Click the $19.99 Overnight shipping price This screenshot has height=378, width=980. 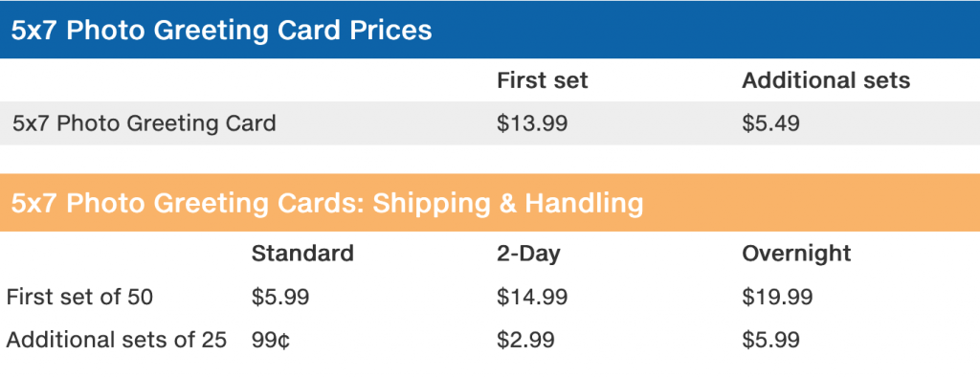pyautogui.click(x=777, y=297)
